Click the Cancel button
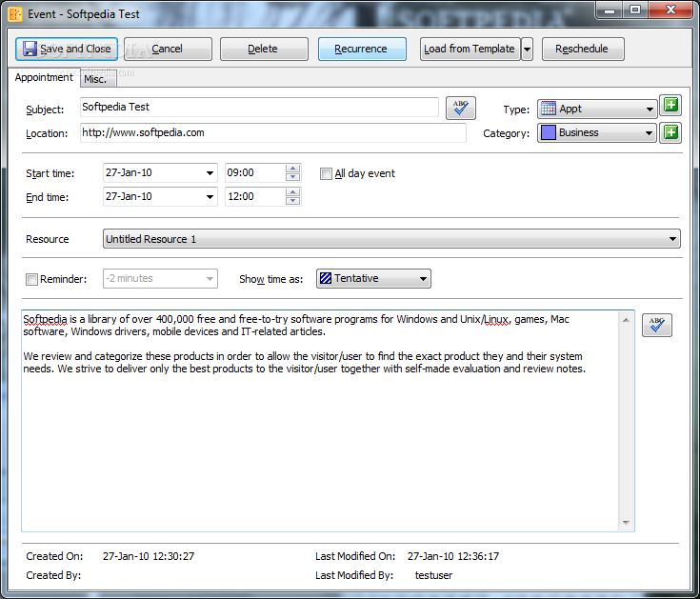 168,49
